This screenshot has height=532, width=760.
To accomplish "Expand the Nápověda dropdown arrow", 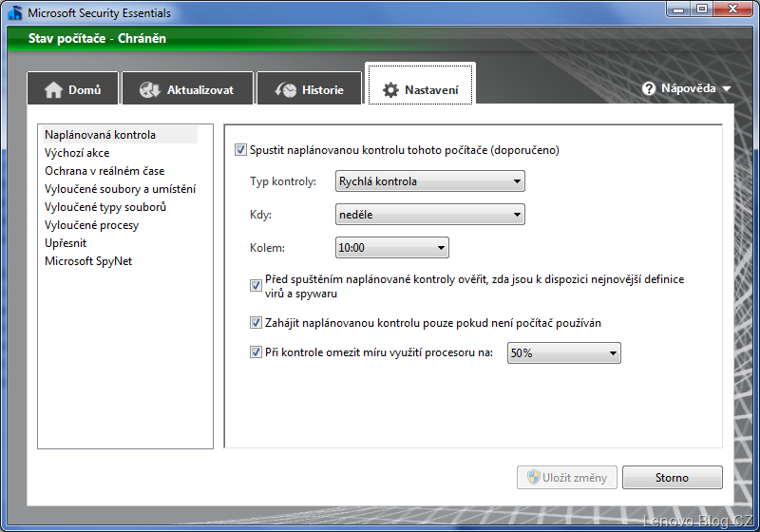I will tap(727, 89).
